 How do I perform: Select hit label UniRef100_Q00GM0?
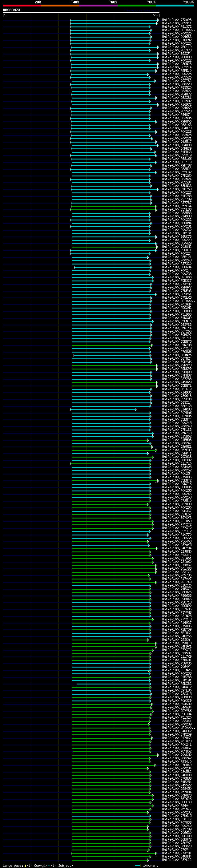tap(176, 755)
